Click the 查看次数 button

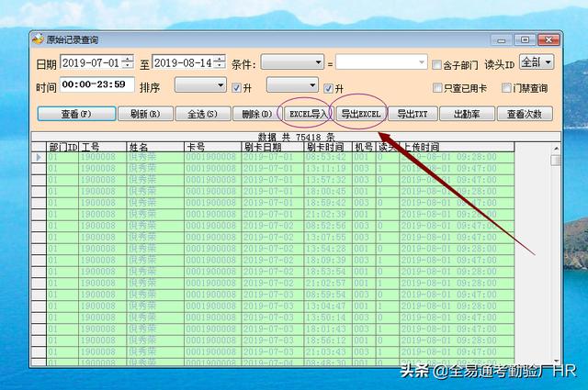pos(525,114)
